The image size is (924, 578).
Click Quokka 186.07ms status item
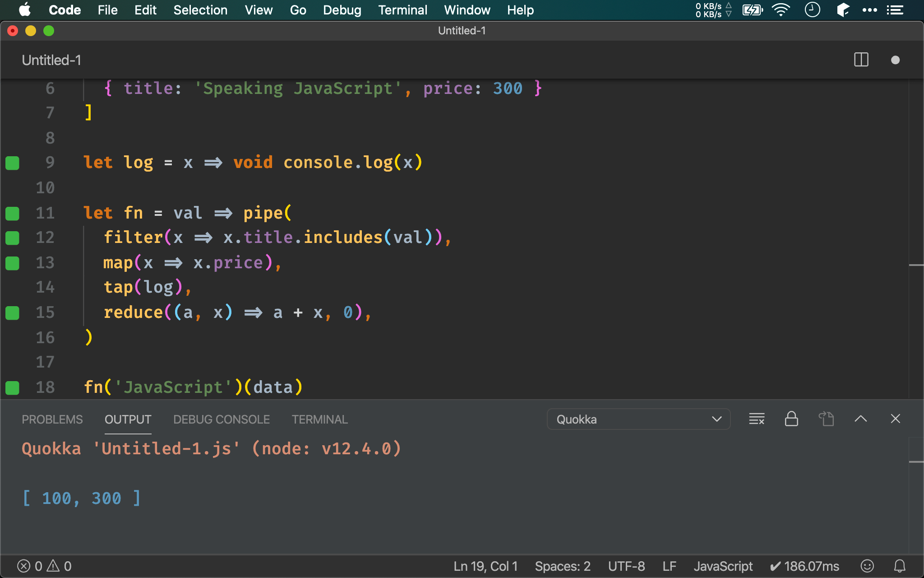[804, 566]
